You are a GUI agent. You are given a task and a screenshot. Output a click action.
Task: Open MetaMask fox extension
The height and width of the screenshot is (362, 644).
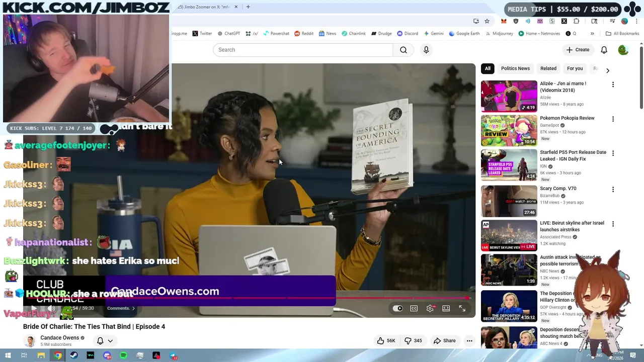click(x=504, y=21)
